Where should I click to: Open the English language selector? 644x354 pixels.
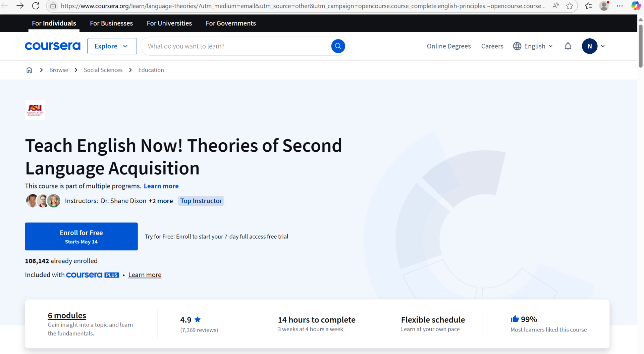click(x=533, y=46)
